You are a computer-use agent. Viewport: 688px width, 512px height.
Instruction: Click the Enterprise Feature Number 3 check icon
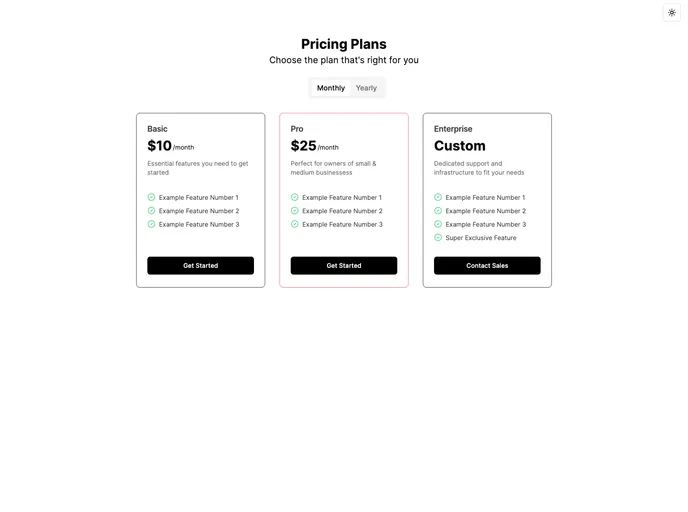click(x=438, y=224)
